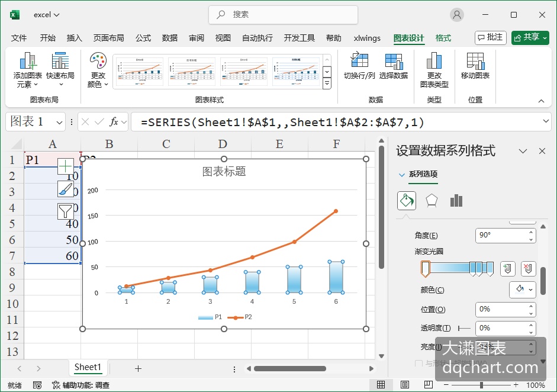Click the Insert Function fx icon
The height and width of the screenshot is (392, 557).
tap(114, 122)
